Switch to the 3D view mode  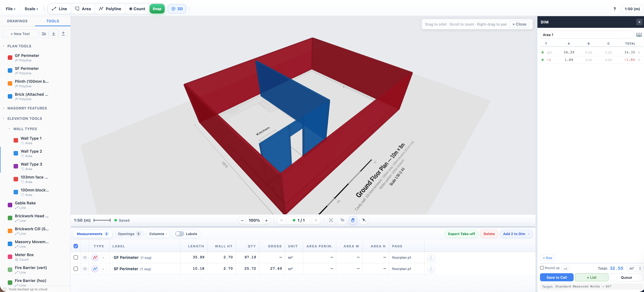[x=177, y=9]
